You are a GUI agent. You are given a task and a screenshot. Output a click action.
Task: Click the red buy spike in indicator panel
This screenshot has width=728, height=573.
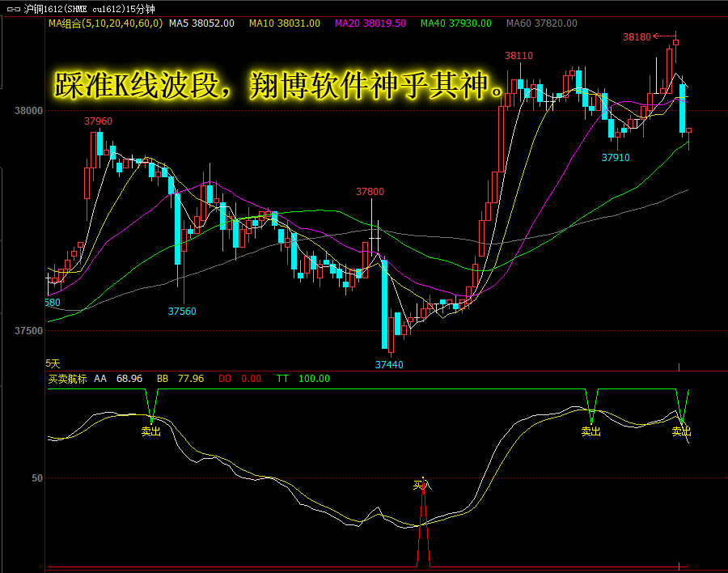click(x=423, y=523)
